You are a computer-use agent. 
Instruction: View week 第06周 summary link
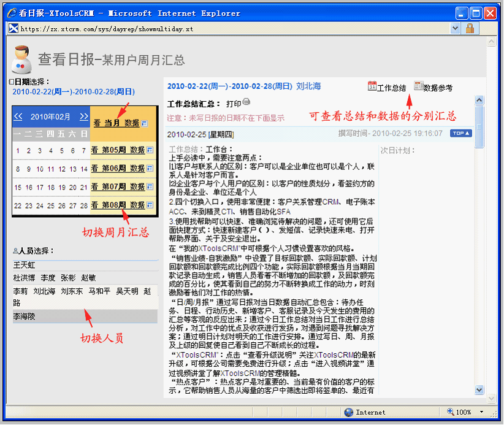(x=109, y=168)
